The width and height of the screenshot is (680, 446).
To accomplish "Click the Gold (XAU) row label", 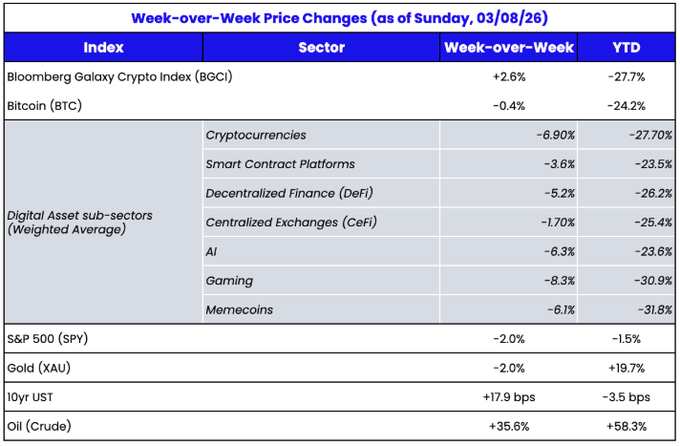I will (40, 368).
